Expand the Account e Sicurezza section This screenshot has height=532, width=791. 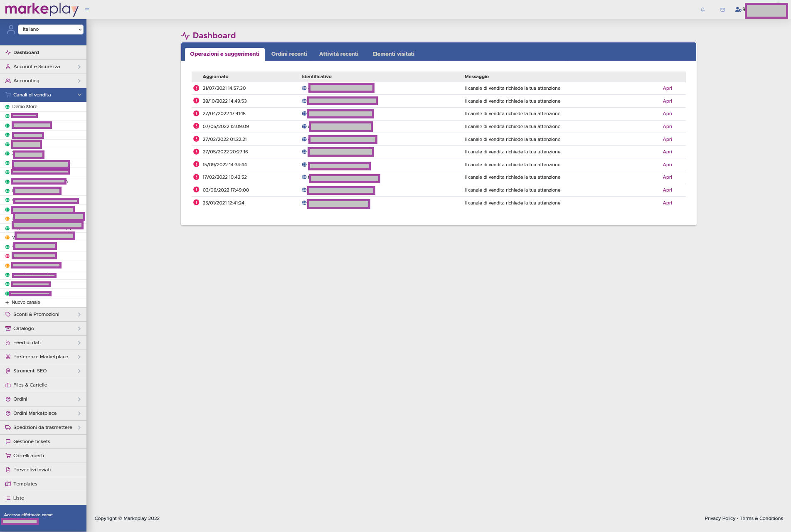pos(79,66)
